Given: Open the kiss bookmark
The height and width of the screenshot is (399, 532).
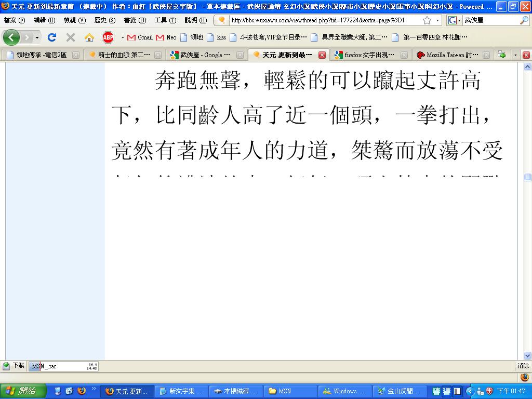Looking at the screenshot, I should [217, 37].
